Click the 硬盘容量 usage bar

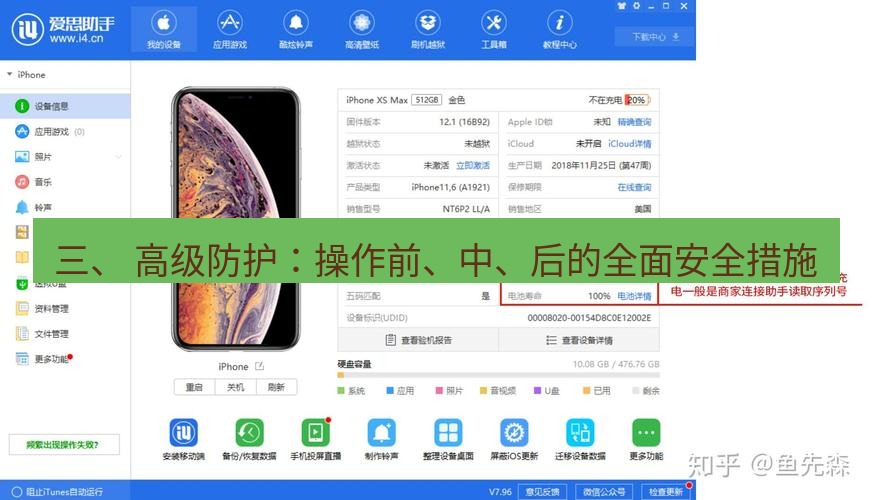tap(498, 375)
